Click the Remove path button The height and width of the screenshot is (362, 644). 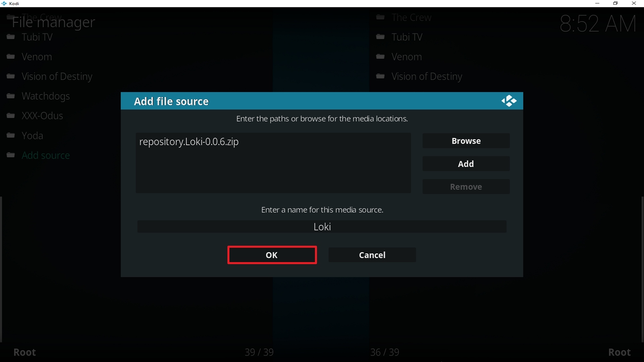tap(466, 187)
